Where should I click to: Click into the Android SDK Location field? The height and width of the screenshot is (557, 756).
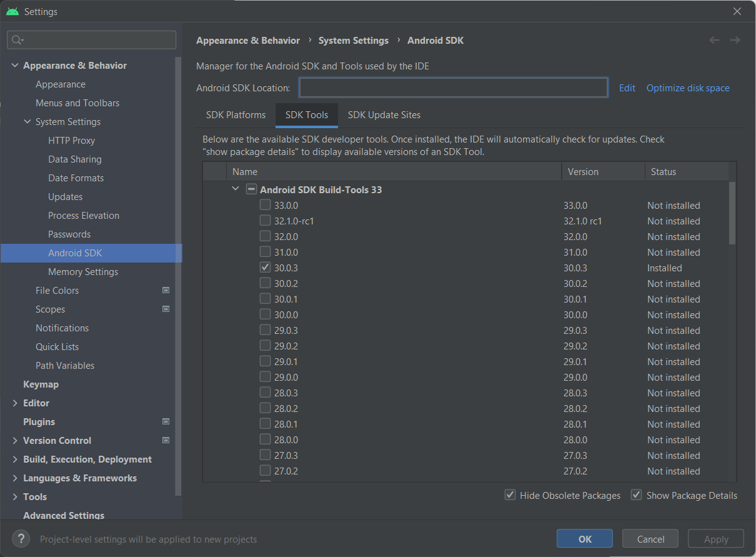[454, 88]
